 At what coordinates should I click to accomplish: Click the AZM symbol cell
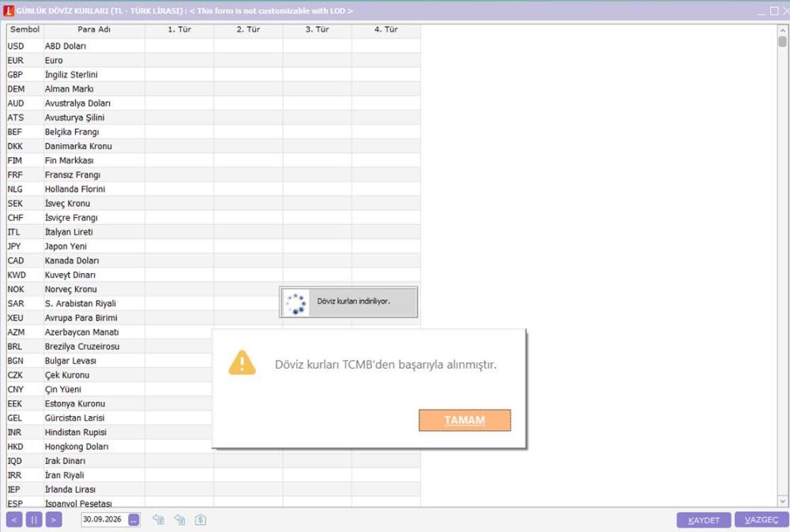click(x=24, y=332)
